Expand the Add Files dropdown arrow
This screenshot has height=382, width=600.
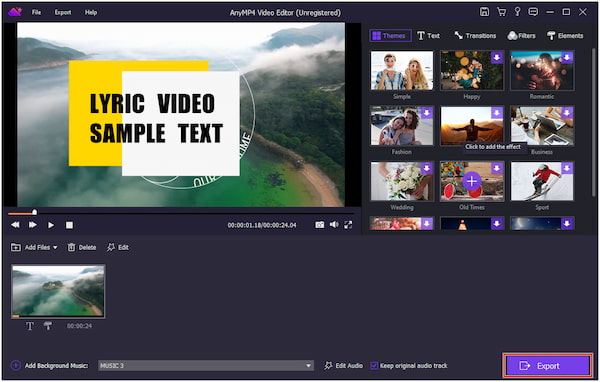click(x=55, y=248)
